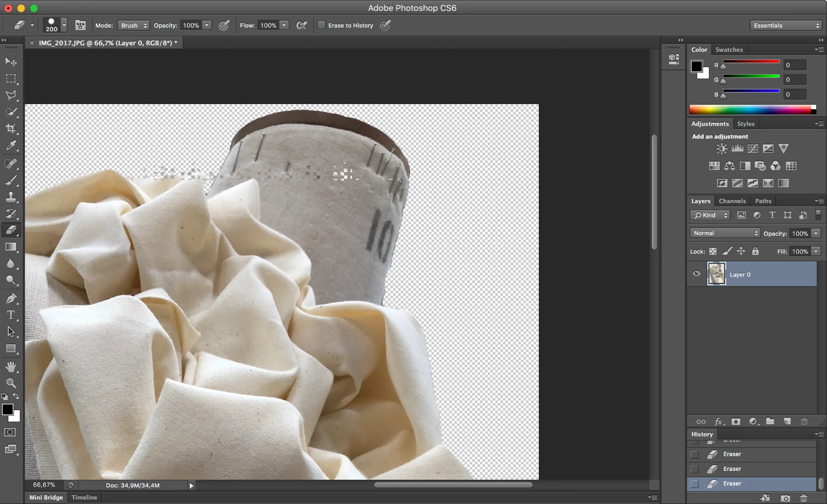
Task: Select the Rectangular Marquee tool
Action: tap(11, 78)
